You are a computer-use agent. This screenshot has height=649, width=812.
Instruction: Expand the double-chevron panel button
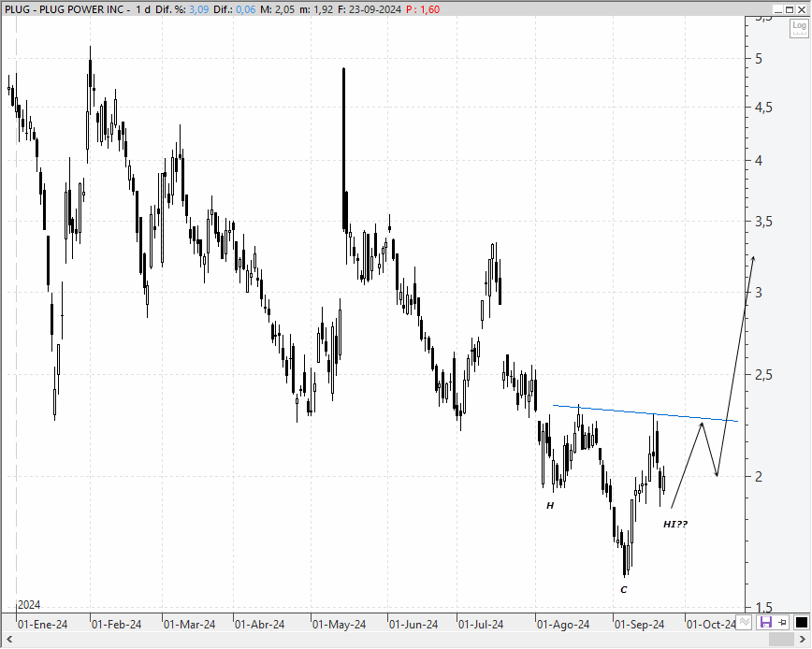pyautogui.click(x=744, y=622)
